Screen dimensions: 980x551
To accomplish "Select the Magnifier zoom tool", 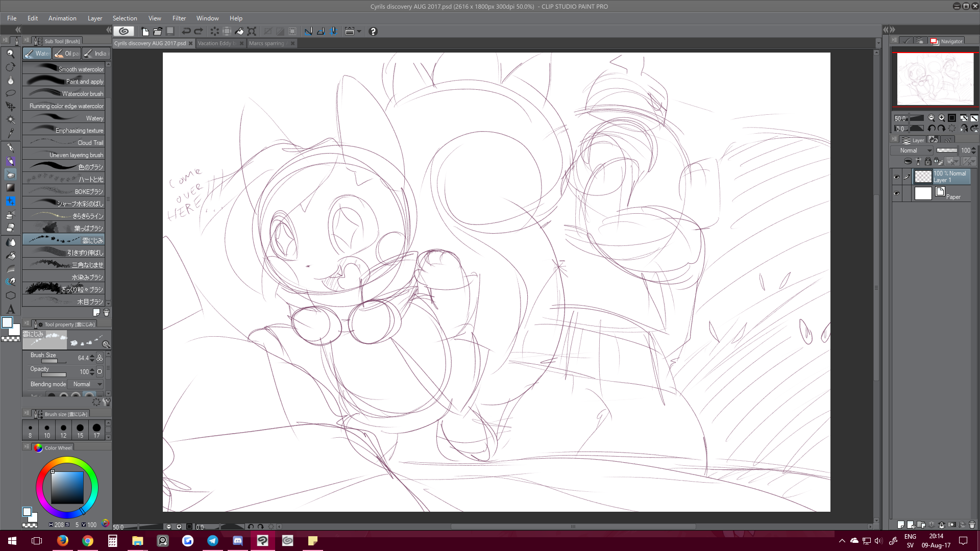I will coord(10,54).
